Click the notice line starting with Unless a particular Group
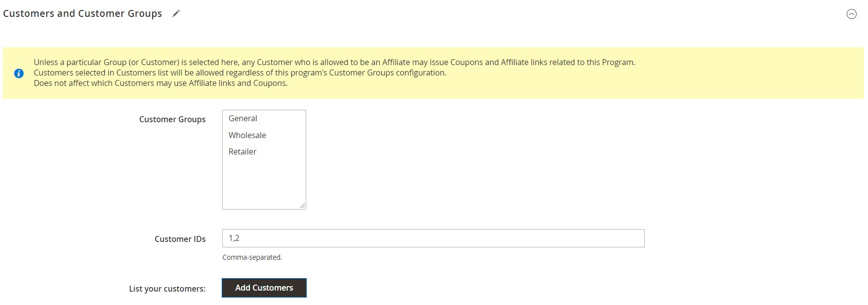868x305 pixels. pyautogui.click(x=334, y=63)
